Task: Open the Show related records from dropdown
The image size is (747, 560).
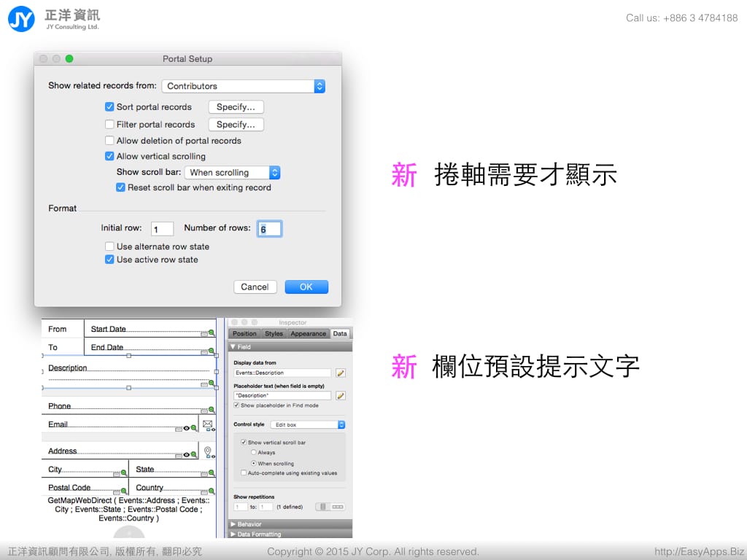Action: pos(243,86)
